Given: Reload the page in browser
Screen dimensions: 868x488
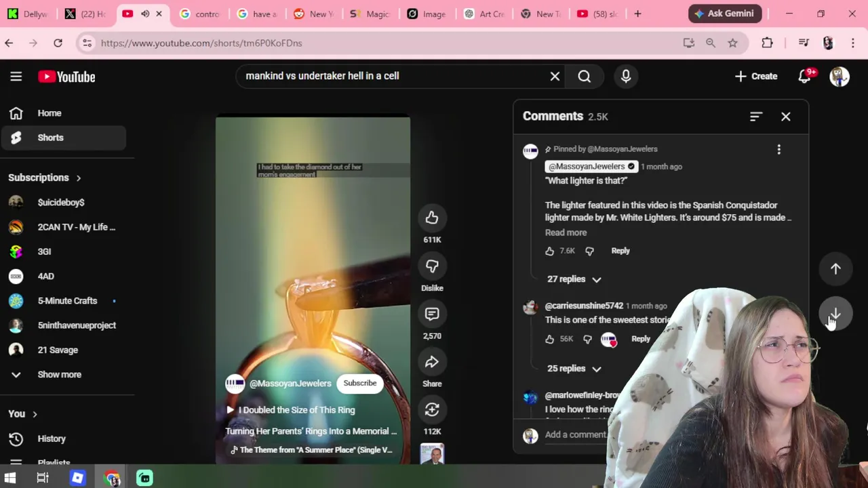Looking at the screenshot, I should coord(58,43).
